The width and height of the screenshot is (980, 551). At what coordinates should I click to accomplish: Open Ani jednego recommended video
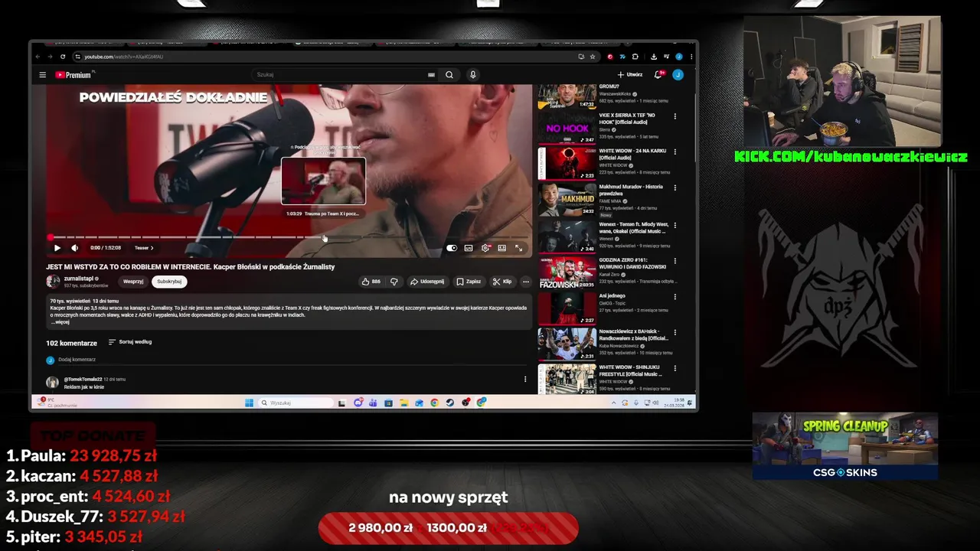pyautogui.click(x=567, y=309)
